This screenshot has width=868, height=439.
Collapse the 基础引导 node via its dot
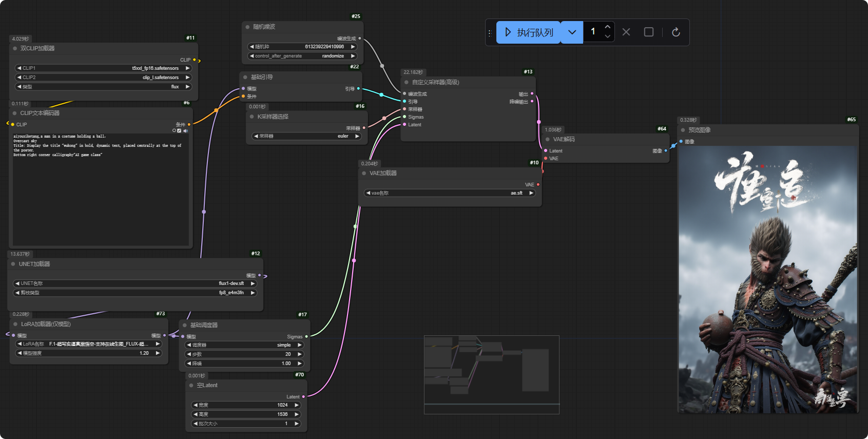point(245,77)
